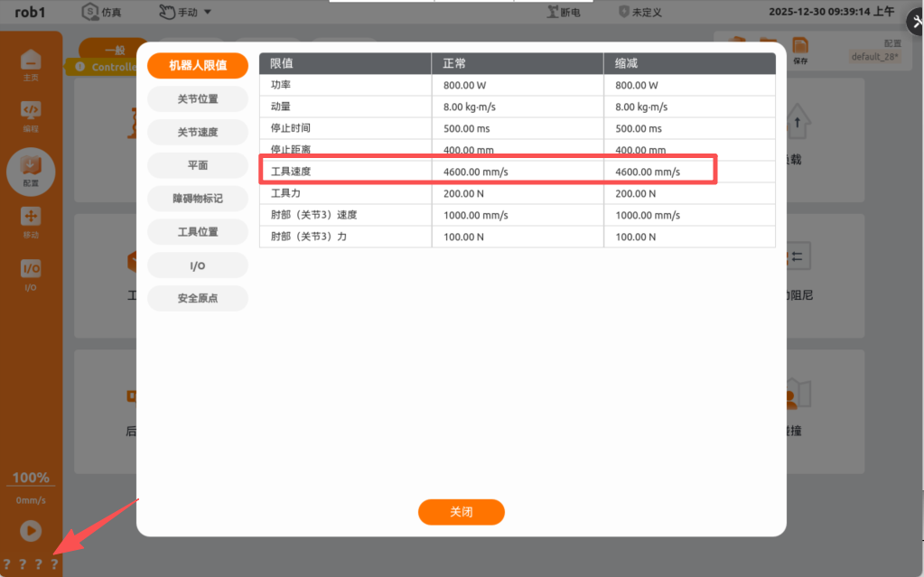Image resolution: width=924 pixels, height=577 pixels.
Task: Select the 配置 configuration sidebar icon
Action: [31, 170]
